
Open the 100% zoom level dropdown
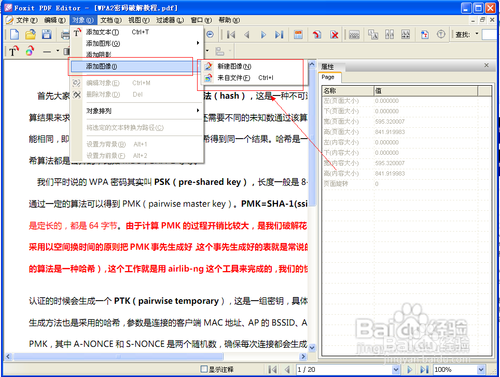481,369
